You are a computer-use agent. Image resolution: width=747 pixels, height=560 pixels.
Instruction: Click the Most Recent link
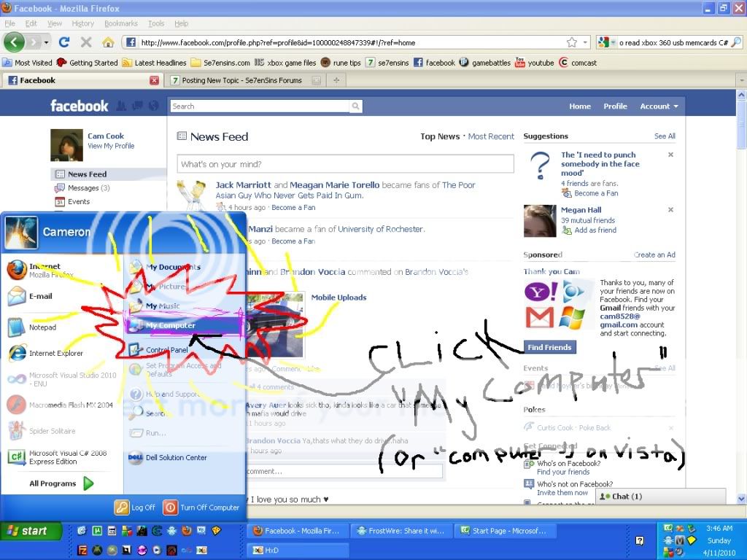pos(491,136)
